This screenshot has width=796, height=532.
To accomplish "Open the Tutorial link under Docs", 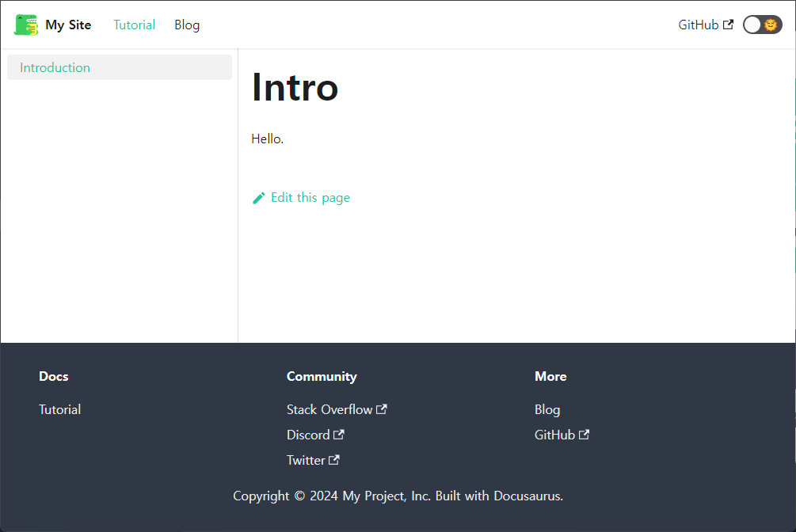I will (x=59, y=409).
